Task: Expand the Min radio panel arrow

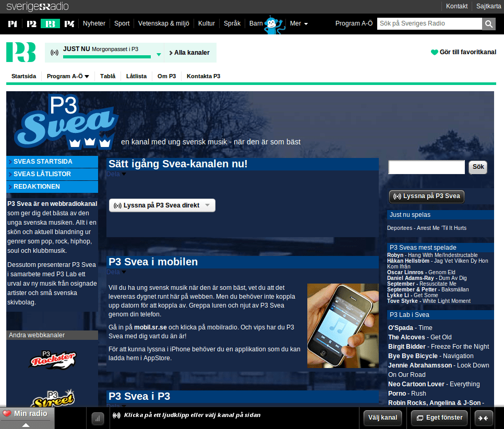Action: (x=26, y=425)
